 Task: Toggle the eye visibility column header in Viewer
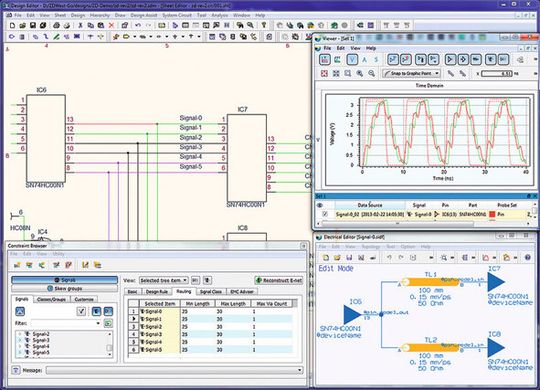(320, 205)
